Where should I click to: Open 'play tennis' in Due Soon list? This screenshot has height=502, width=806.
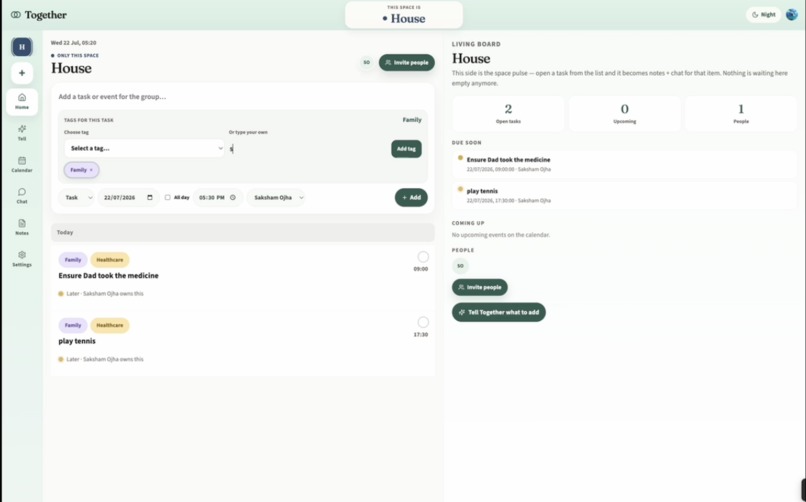tap(624, 195)
